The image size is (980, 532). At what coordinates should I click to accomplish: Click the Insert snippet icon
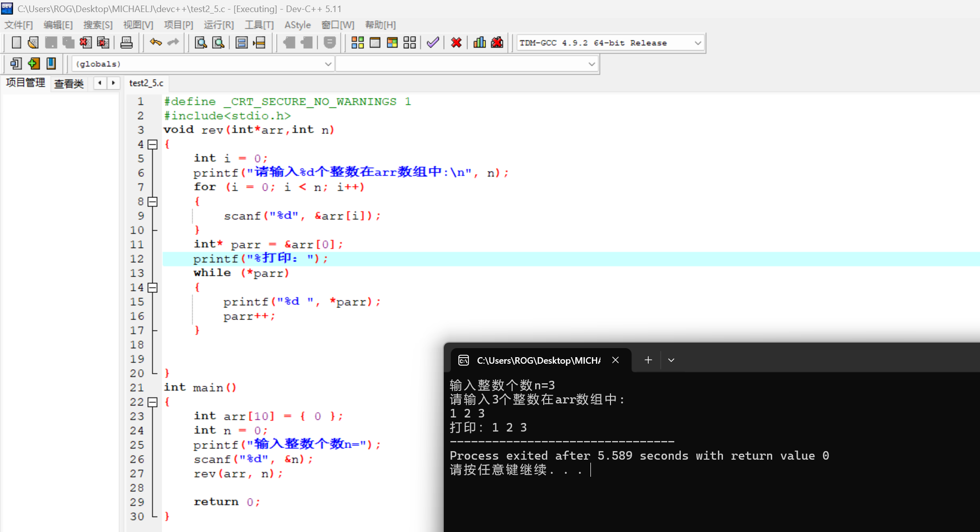click(x=16, y=64)
